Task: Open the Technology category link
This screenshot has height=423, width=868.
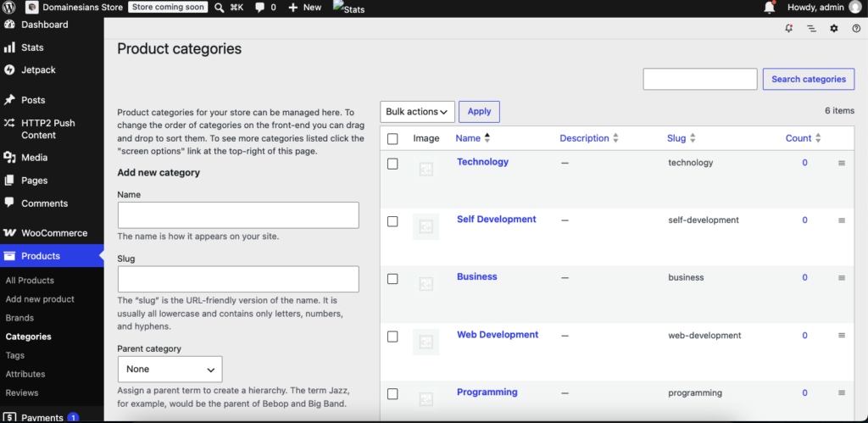Action: click(x=482, y=162)
